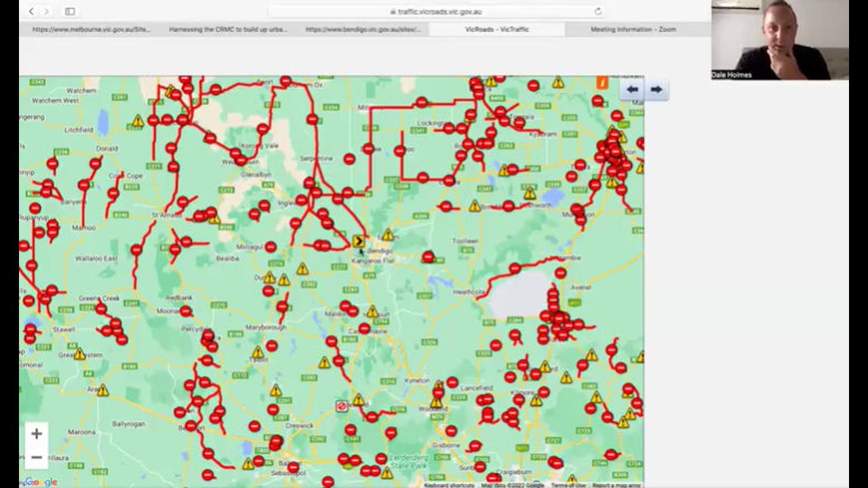Pan map with right arrow button

(656, 89)
